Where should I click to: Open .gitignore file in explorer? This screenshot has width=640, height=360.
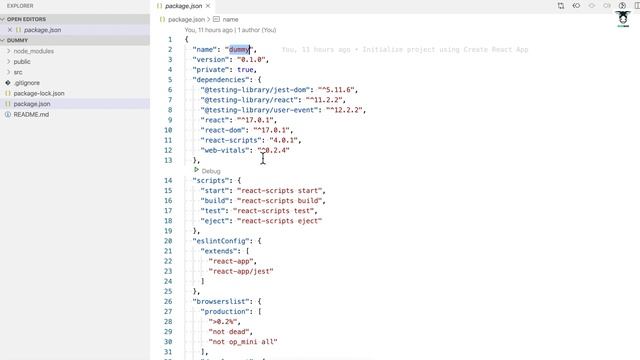[x=27, y=82]
